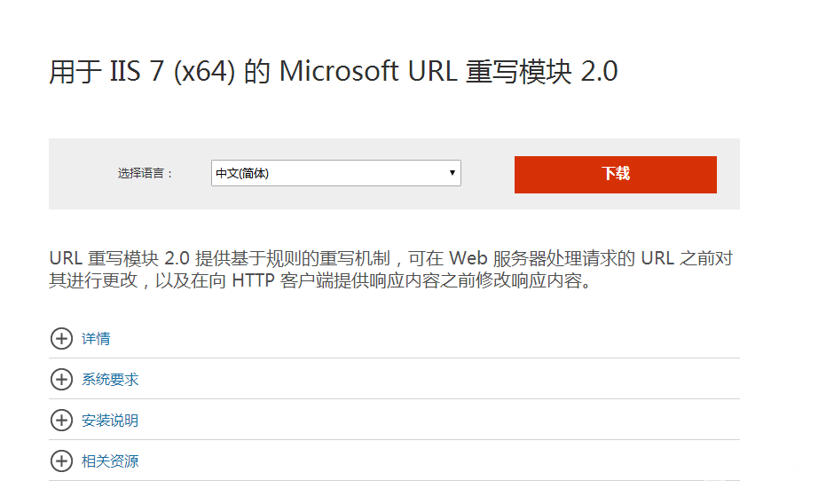This screenshot has width=826, height=504.
Task: Click the URL 重写模块 2.0 description paragraph
Action: click(390, 271)
